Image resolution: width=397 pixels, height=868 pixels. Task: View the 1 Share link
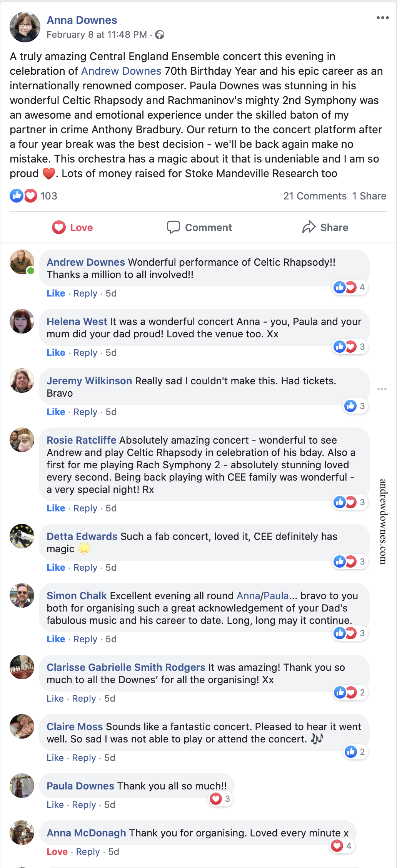[369, 196]
